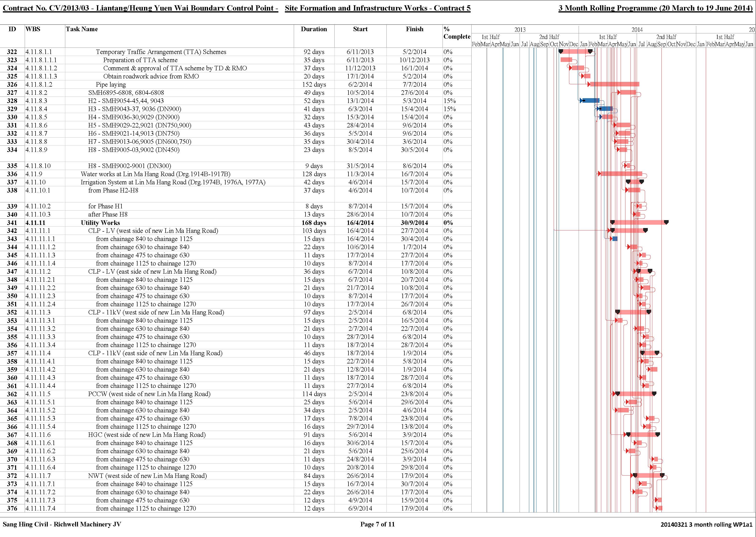
Task: Click 'NWT (west side of new Lin Ma Hang Road)'
Action: tap(147, 476)
